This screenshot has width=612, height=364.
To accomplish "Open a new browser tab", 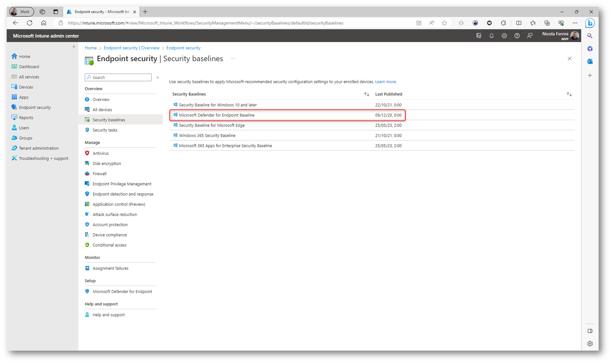I will pos(145,12).
